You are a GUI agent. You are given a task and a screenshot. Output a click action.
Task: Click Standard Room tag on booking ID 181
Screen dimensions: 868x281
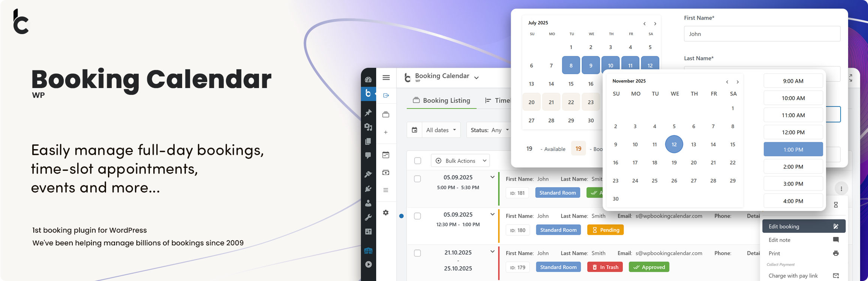pos(558,193)
